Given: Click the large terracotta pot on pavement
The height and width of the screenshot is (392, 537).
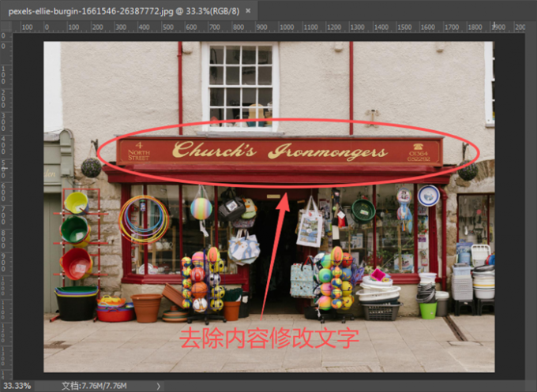Looking at the screenshot, I should (x=147, y=308).
